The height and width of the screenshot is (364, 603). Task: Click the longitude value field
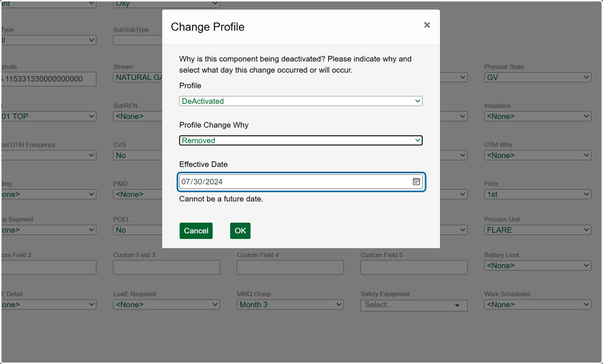tap(48, 79)
